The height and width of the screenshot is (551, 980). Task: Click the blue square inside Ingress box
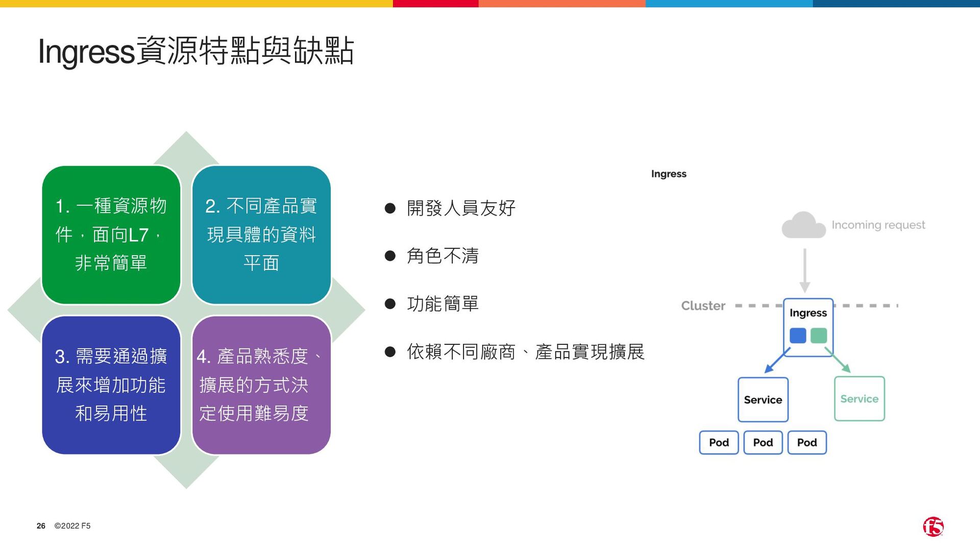tap(798, 336)
